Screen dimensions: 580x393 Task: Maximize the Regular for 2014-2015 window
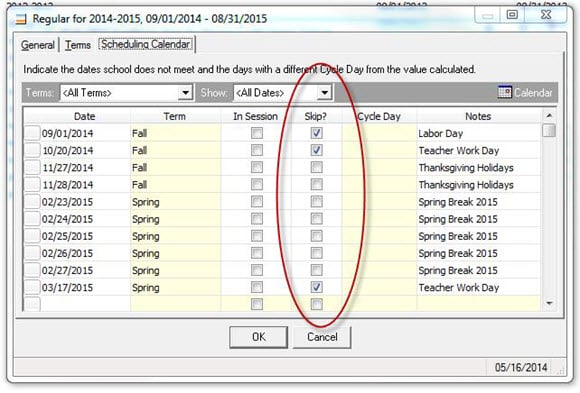(x=512, y=15)
